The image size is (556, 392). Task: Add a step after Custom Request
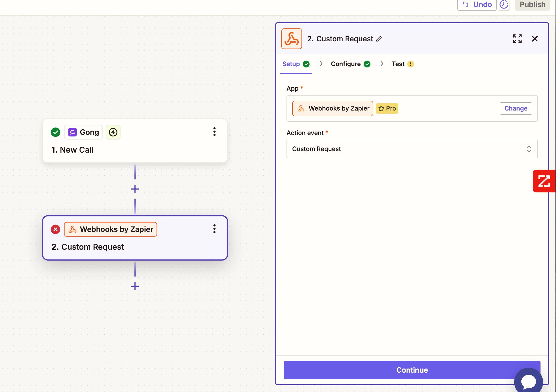coord(135,286)
